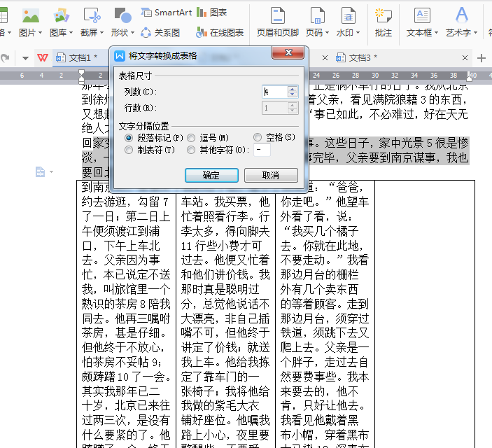Open the 形状 shapes icon
The height and width of the screenshot is (448, 492).
(122, 15)
